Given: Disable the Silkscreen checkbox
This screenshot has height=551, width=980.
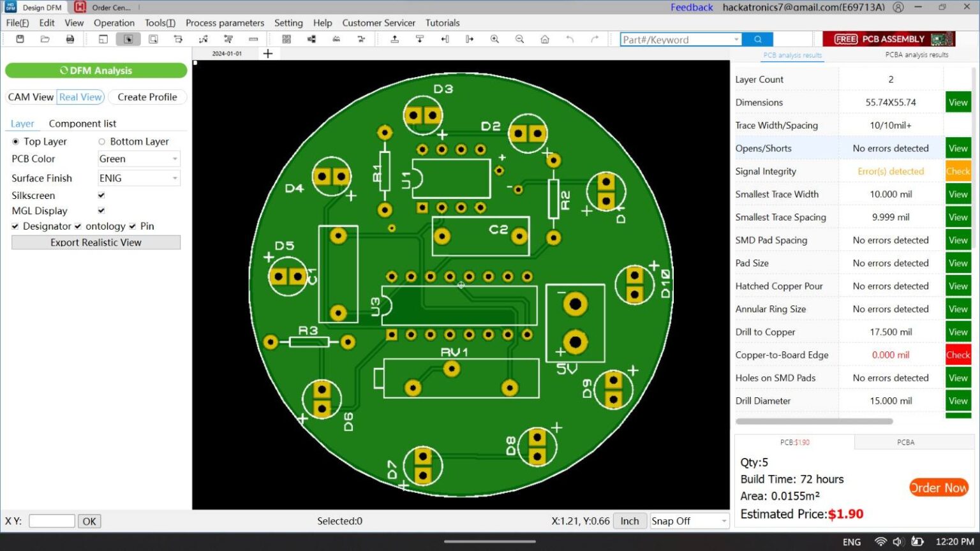Looking at the screenshot, I should (101, 195).
